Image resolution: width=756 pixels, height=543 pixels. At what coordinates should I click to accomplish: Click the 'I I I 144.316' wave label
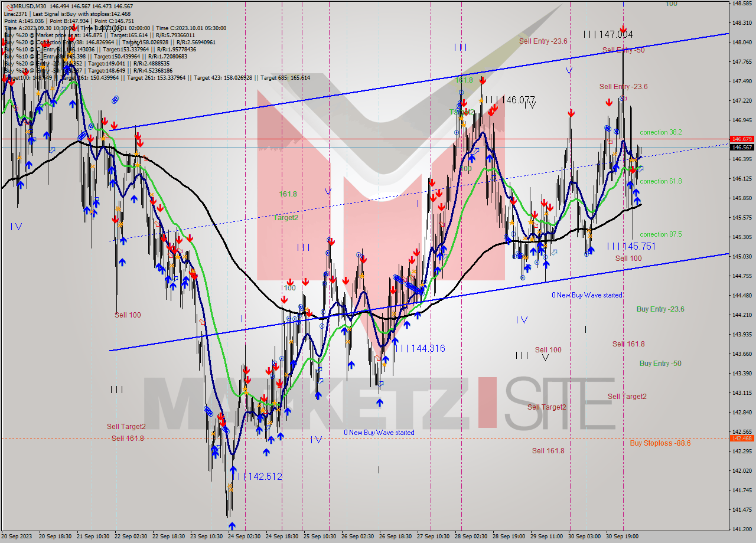pos(420,348)
